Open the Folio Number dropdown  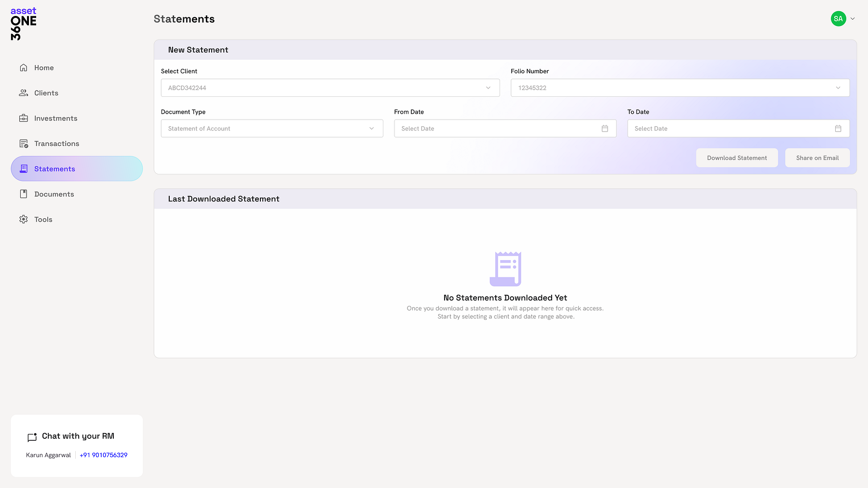click(839, 88)
